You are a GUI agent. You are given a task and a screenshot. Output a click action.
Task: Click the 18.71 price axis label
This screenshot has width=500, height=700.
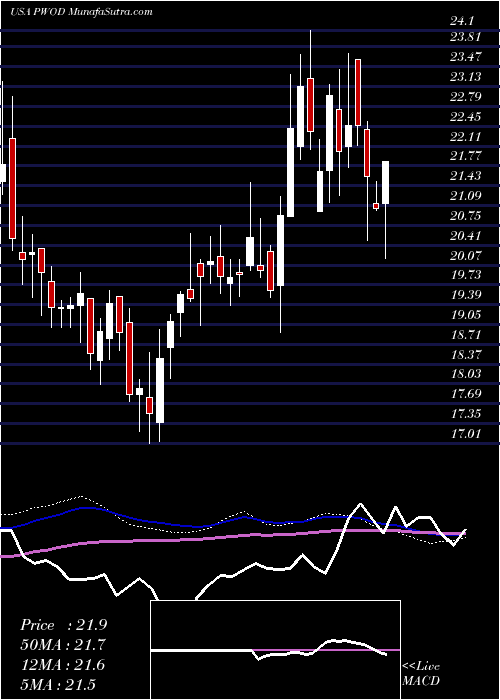click(466, 334)
